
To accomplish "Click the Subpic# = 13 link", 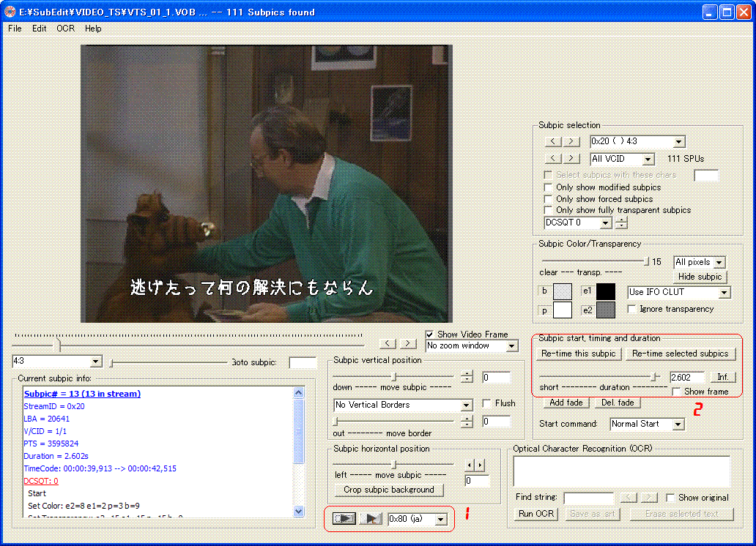I will point(83,394).
